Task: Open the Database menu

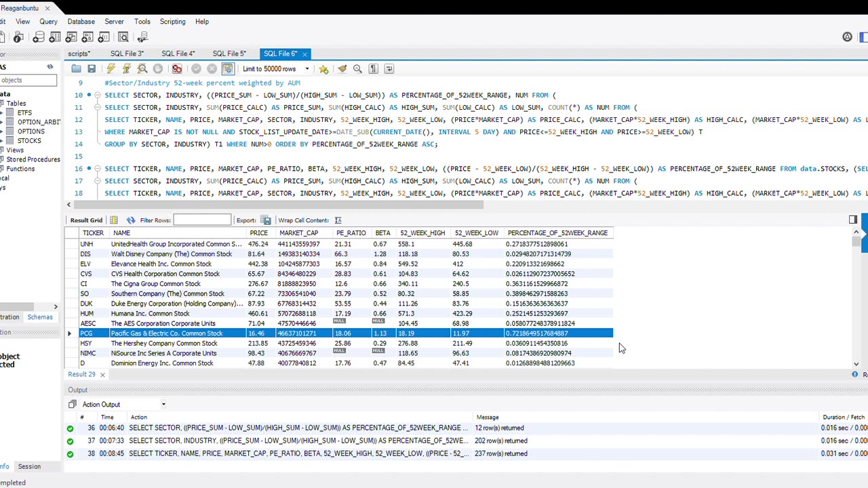Action: pyautogui.click(x=81, y=22)
